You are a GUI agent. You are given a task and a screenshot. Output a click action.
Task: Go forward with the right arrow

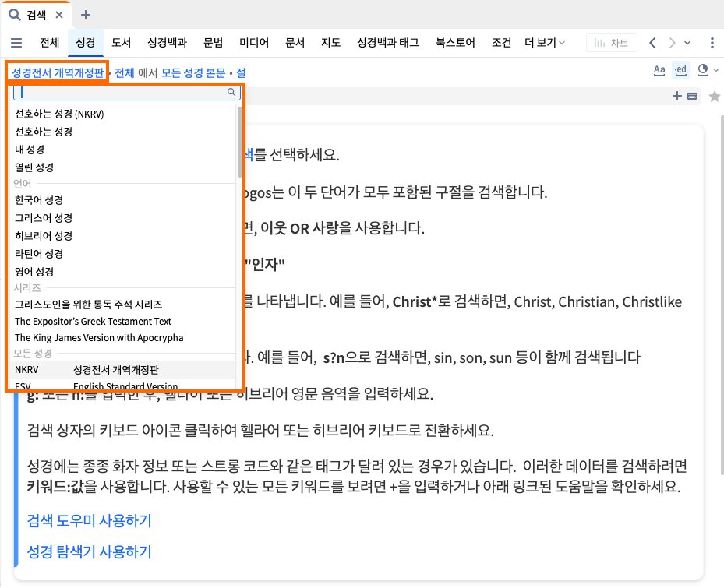(x=672, y=43)
